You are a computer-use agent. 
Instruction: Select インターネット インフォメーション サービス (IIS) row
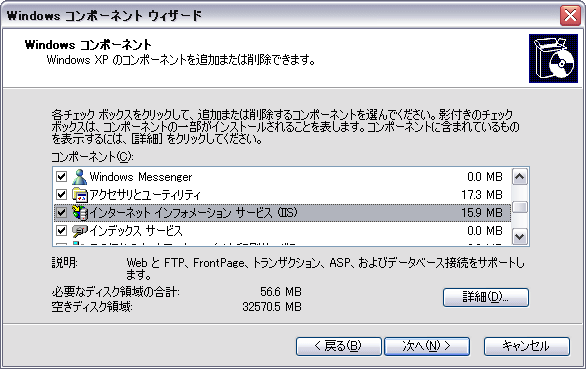(x=283, y=213)
